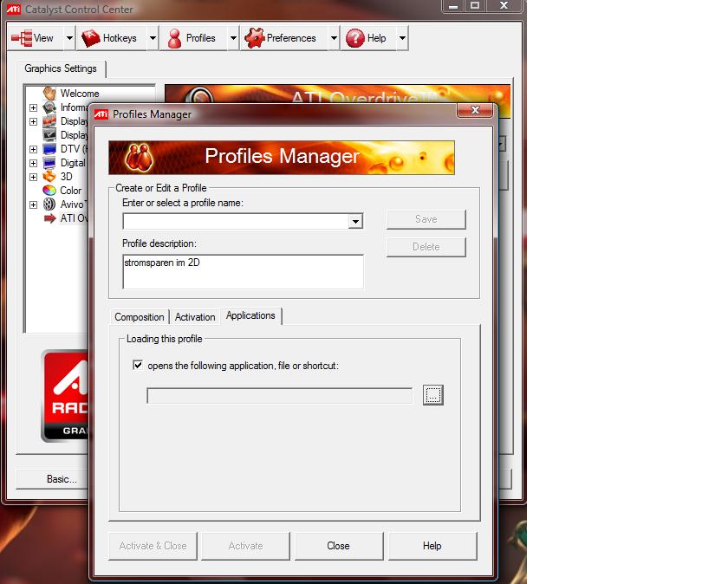Image resolution: width=728 pixels, height=584 pixels.
Task: Click the Avivo film reel icon
Action: (49, 204)
